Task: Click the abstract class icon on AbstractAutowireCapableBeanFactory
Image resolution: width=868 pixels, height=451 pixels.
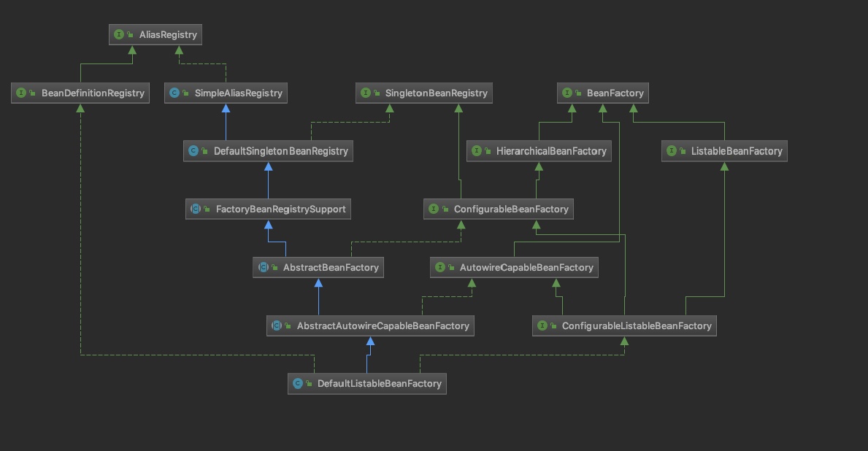Action: 277,325
